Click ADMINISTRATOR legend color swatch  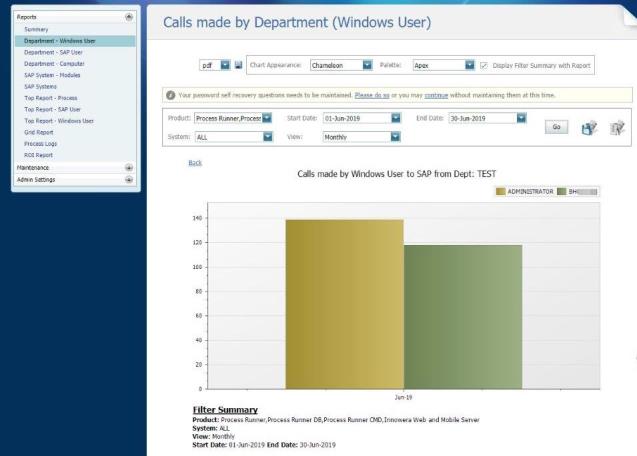(x=500, y=191)
